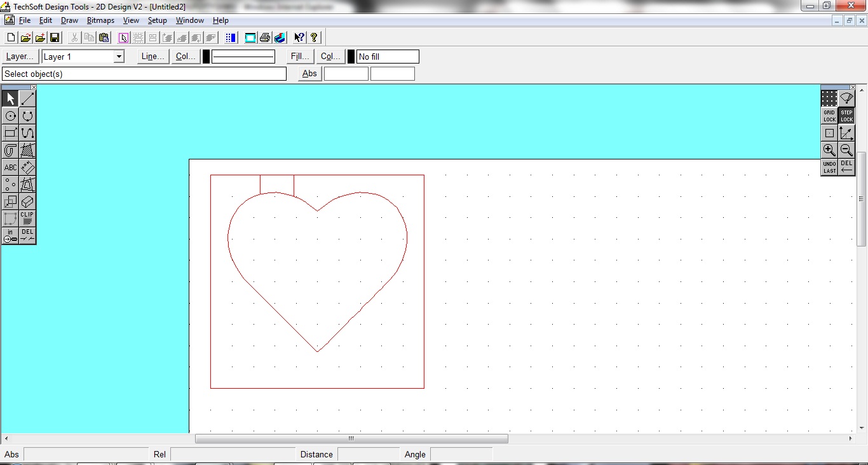Click the cyan screen view toolbar icon

(250, 37)
